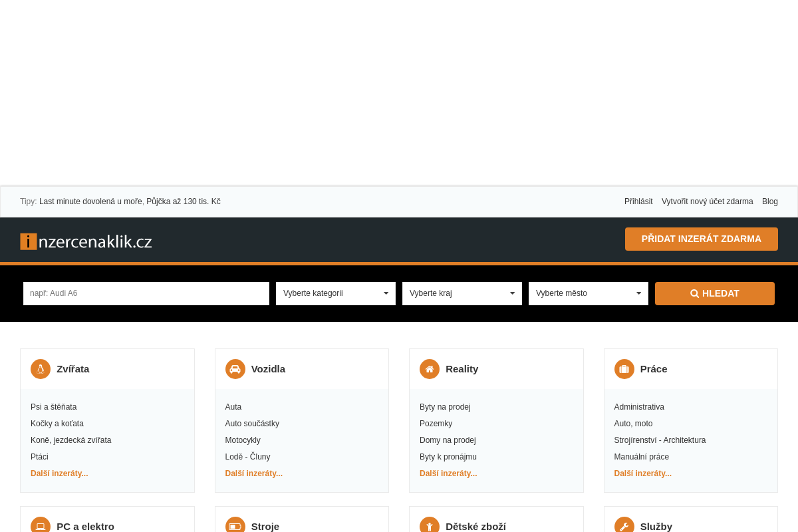Click the Vozidla car category icon

coord(235,369)
